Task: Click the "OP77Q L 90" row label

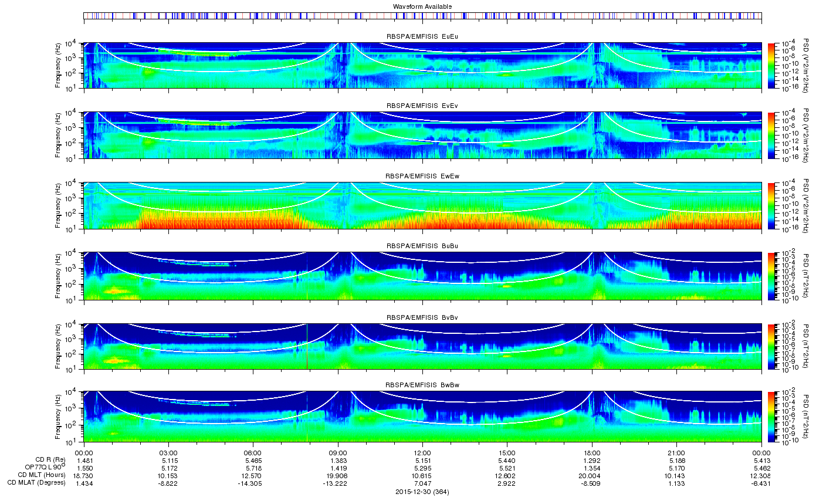Action: point(45,467)
